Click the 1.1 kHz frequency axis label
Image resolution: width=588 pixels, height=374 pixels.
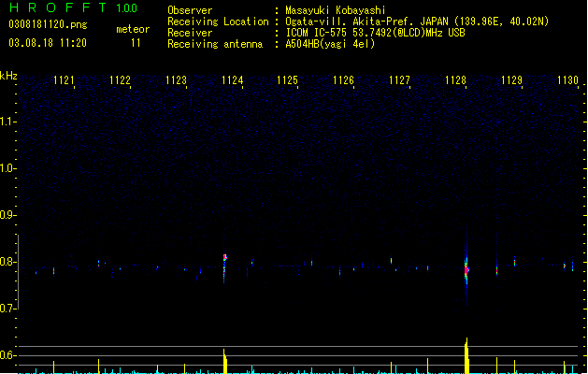pos(7,122)
